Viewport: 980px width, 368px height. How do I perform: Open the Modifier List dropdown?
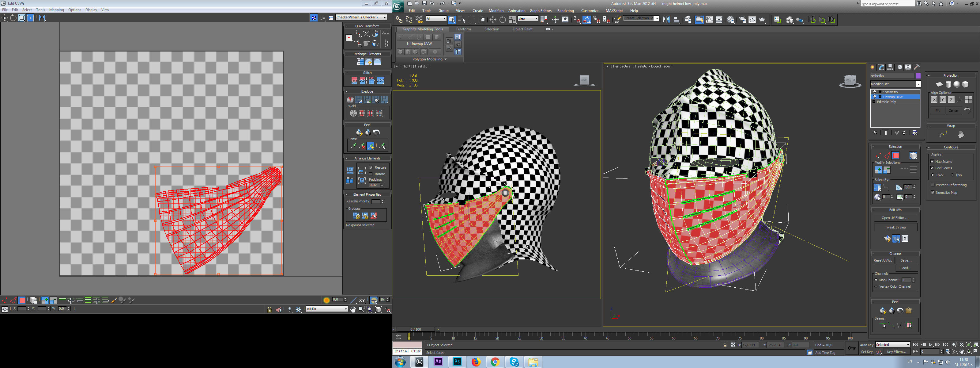coord(895,84)
